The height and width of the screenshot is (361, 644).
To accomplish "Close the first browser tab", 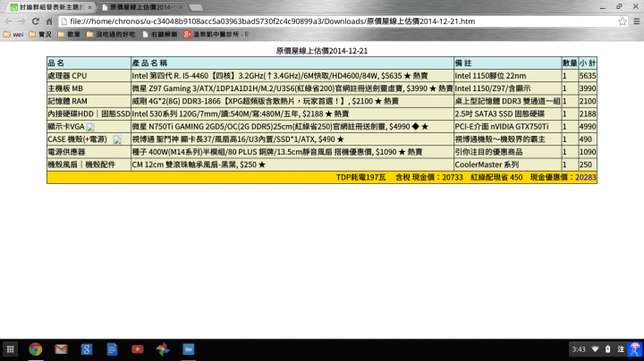I will tap(90, 7).
